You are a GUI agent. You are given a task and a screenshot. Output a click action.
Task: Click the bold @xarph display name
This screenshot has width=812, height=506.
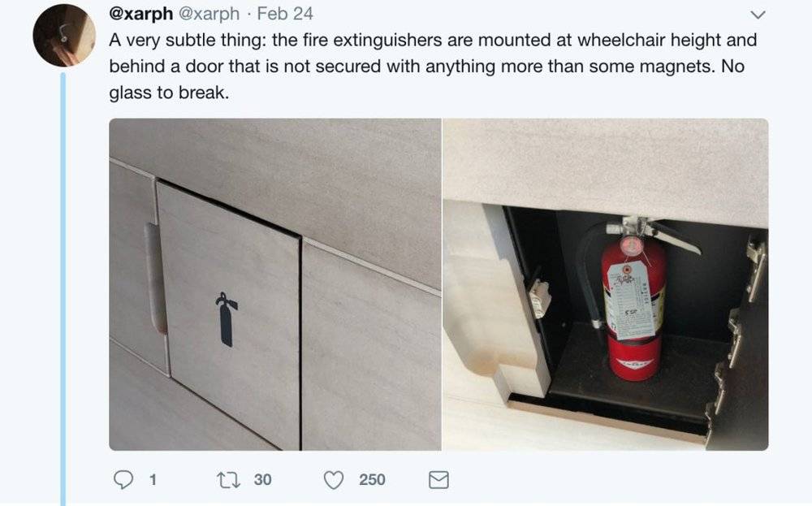click(140, 14)
